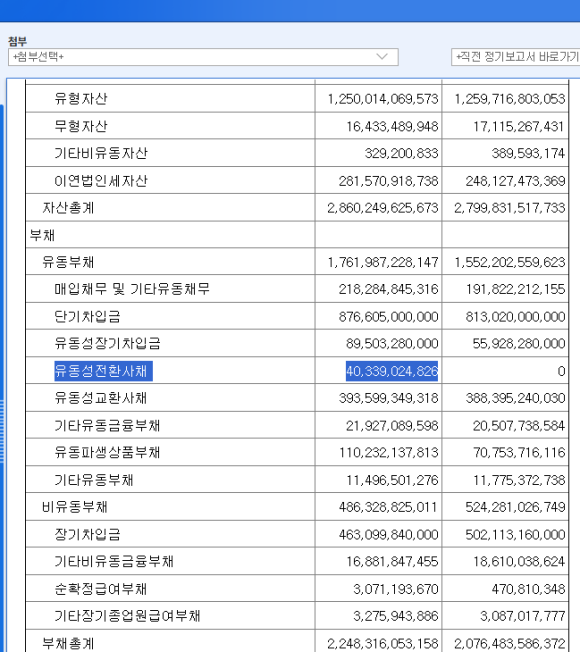
Task: Click the 장기차입금 prior-period value 502,113,160,000
Action: (515, 534)
